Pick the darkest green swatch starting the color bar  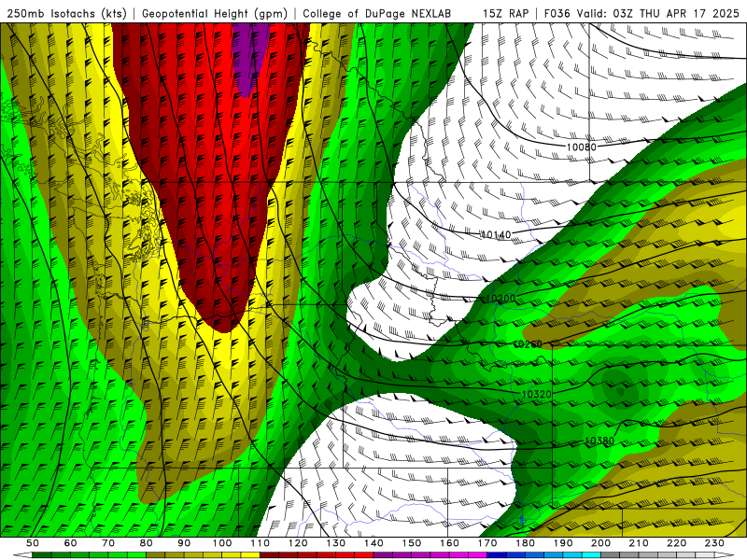42,555
